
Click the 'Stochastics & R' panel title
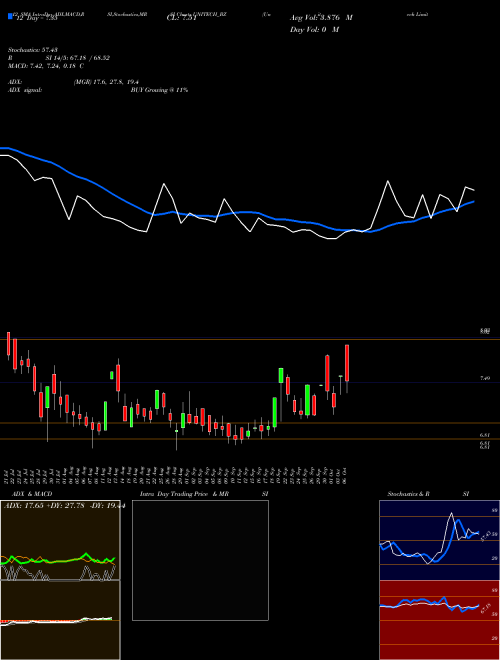[409, 494]
